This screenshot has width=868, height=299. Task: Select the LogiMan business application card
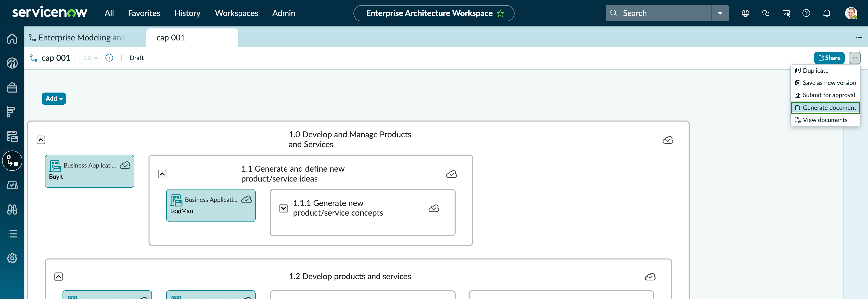tap(211, 205)
